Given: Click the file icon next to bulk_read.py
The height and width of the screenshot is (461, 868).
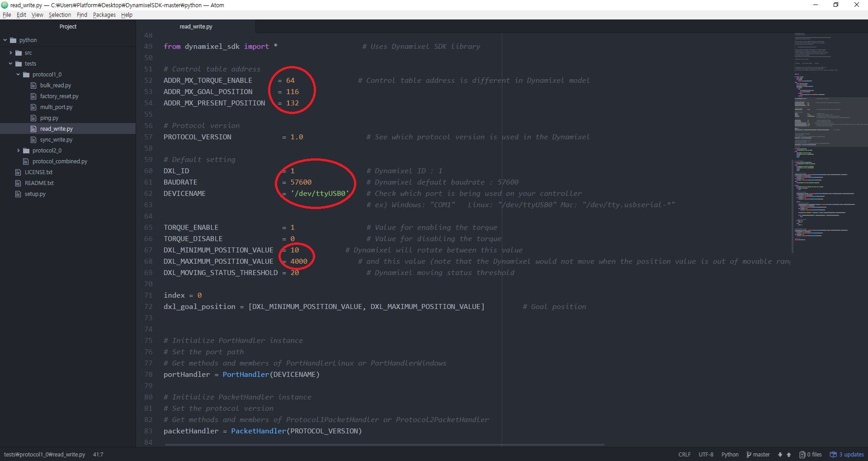Looking at the screenshot, I should tap(33, 86).
